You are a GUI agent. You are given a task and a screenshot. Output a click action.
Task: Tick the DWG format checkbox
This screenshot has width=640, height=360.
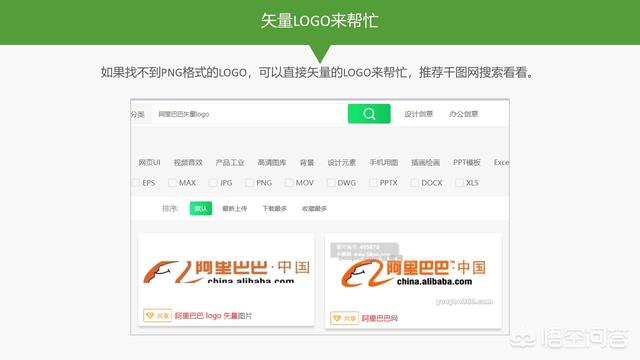tap(331, 182)
